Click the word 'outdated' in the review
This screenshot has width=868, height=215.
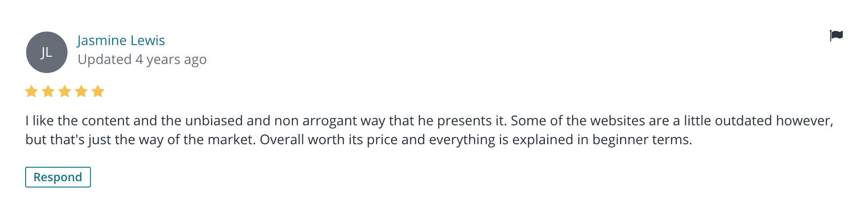pos(743,121)
